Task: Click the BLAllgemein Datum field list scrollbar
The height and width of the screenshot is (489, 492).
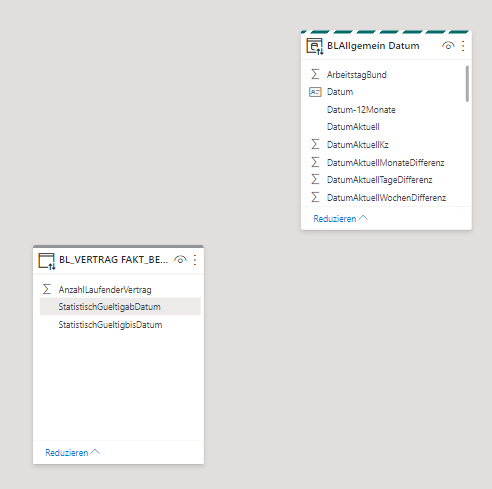Action: (x=467, y=84)
